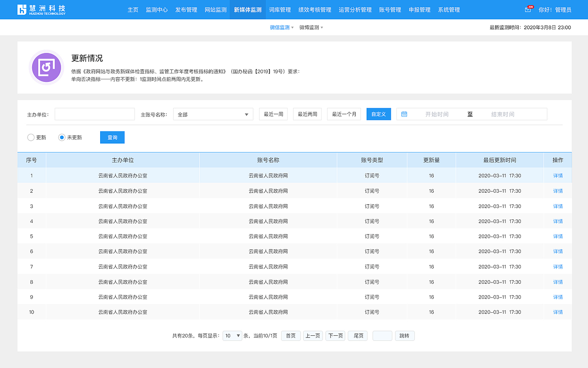Go to the 下一页 page

(335, 335)
